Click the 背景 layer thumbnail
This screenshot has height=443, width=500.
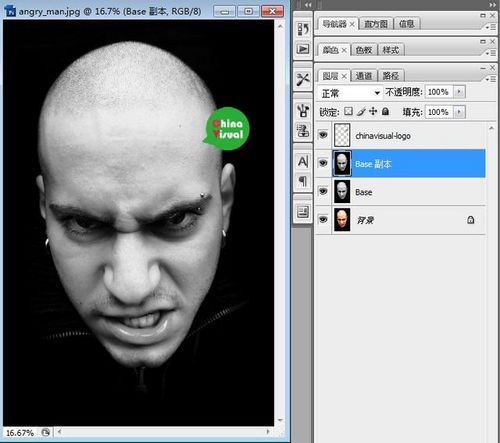tap(342, 220)
